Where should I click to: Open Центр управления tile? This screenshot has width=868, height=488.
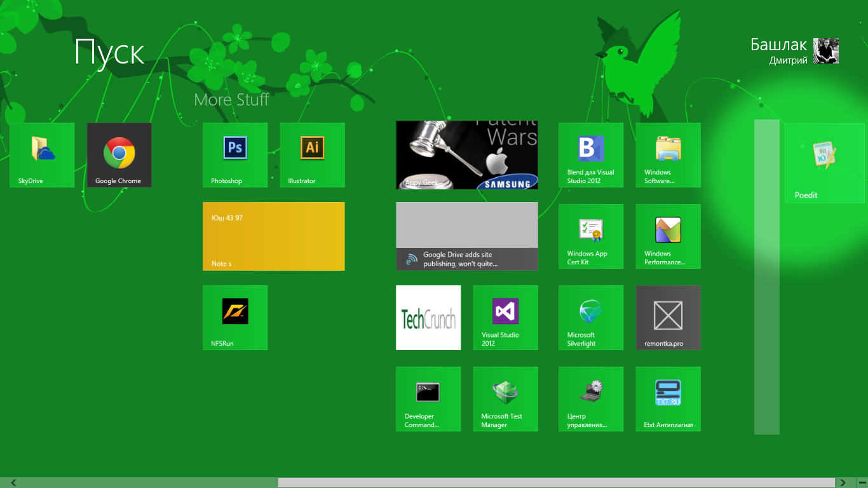(x=591, y=399)
